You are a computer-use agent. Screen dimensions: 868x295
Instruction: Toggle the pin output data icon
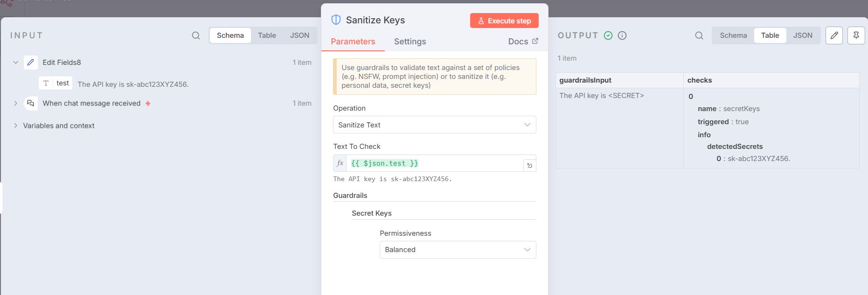856,35
